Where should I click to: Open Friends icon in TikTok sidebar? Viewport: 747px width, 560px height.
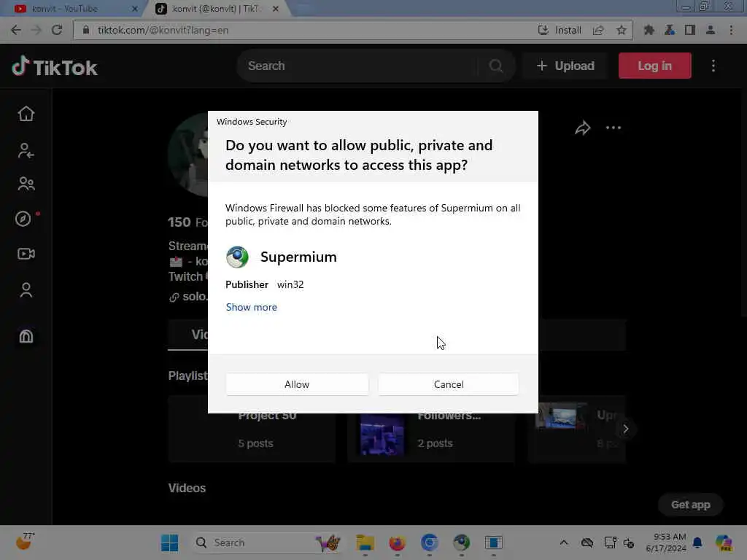coord(26,184)
